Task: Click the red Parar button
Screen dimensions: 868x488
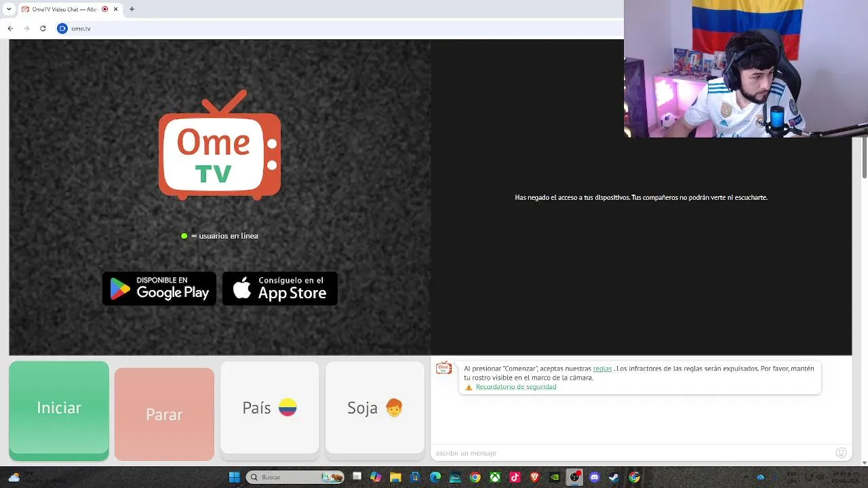Action: (x=164, y=414)
